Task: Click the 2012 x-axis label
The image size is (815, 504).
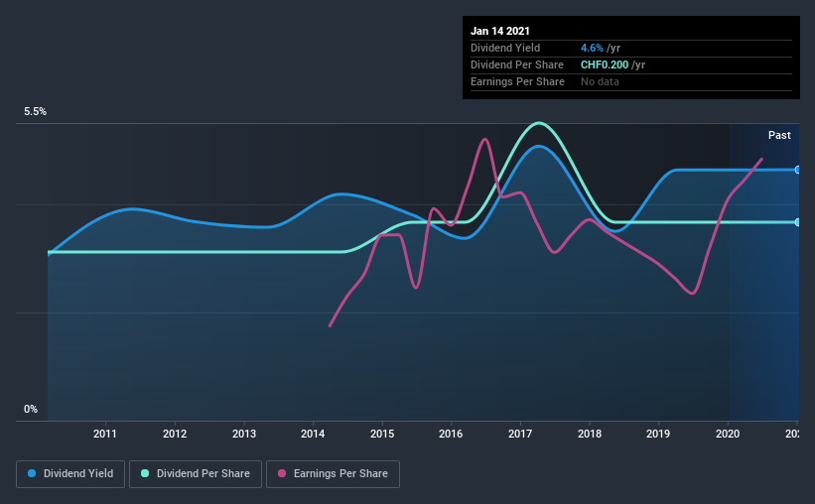Action: 175,434
